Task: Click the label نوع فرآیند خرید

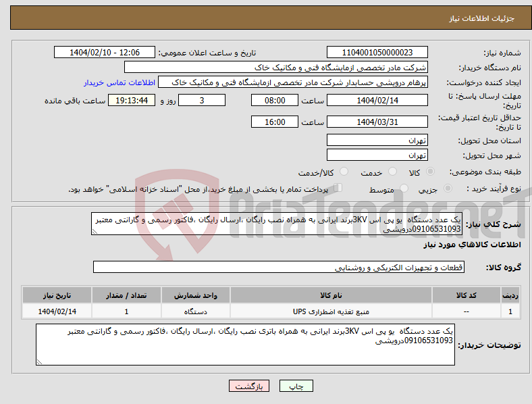Action: [494, 188]
